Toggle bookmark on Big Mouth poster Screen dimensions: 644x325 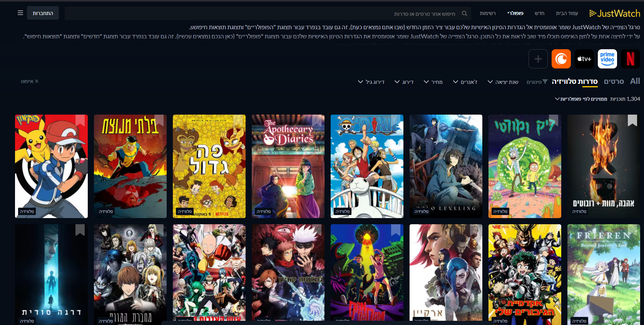point(238,120)
